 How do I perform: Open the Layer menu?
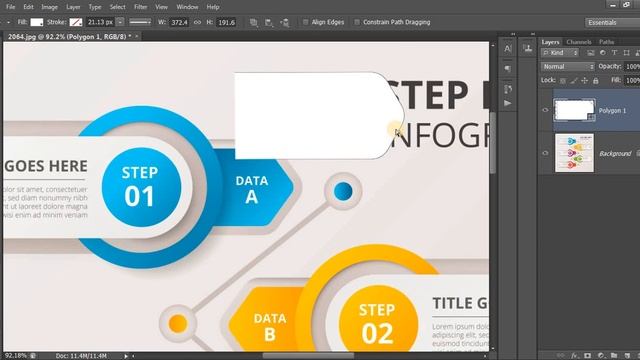(x=73, y=7)
